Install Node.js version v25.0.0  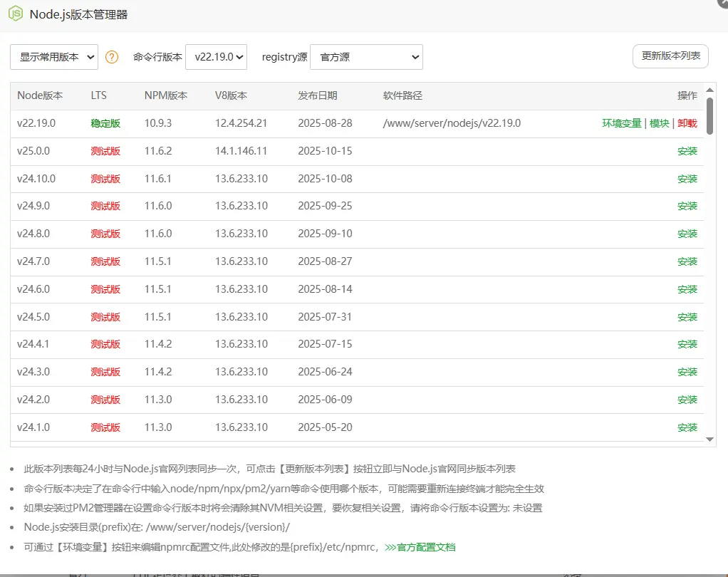[687, 151]
